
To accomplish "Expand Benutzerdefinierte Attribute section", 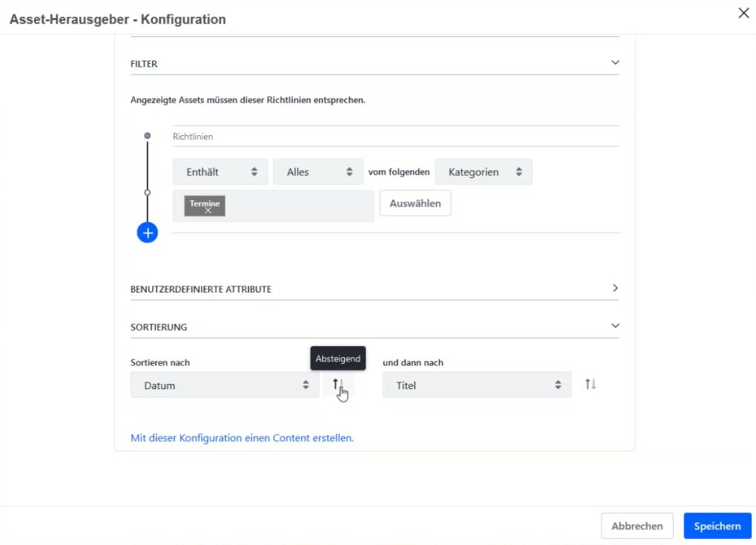I will (x=615, y=288).
